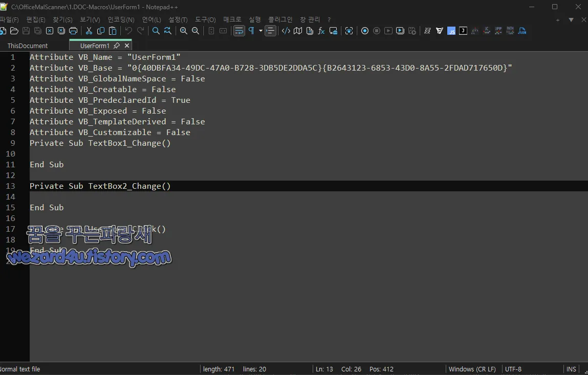Start macro recording with the record button
588x375 pixels.
click(364, 31)
